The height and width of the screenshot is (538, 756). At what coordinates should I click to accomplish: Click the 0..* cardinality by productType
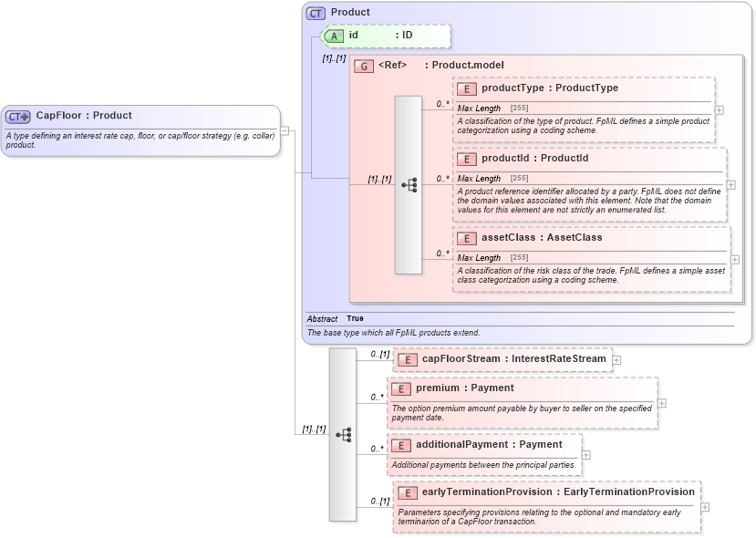click(x=442, y=104)
